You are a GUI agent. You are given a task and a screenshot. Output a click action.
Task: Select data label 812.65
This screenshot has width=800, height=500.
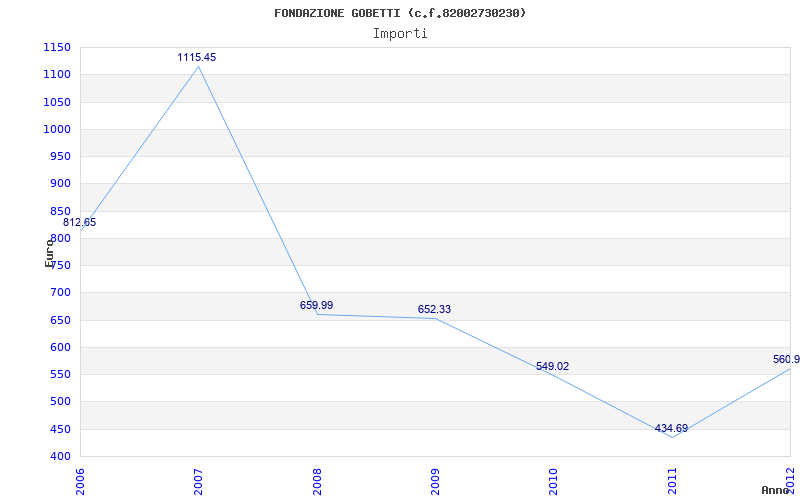[80, 223]
